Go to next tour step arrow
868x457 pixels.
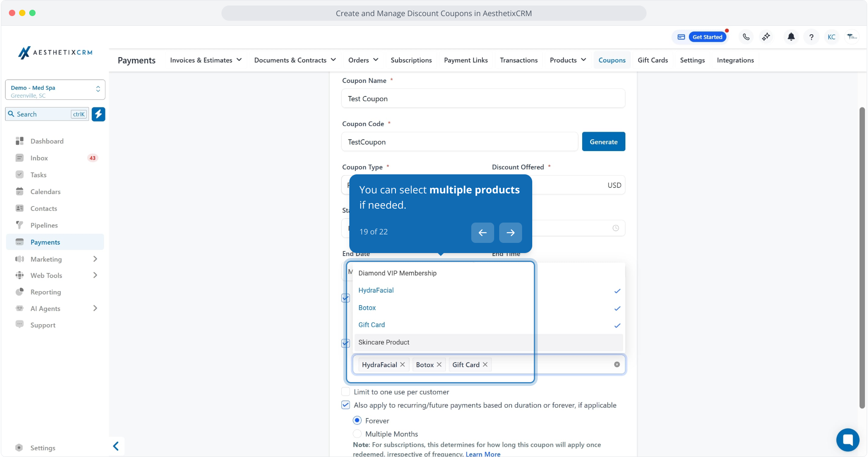click(510, 232)
